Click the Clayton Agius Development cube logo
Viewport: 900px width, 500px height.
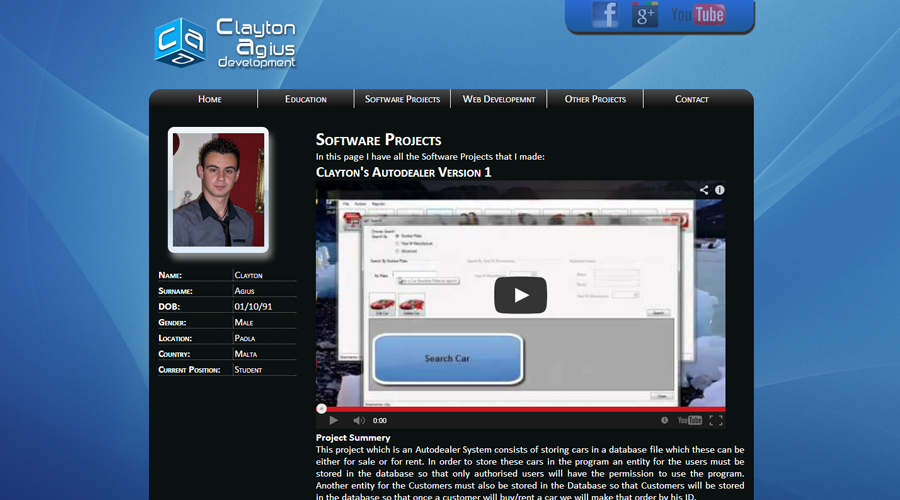[180, 42]
